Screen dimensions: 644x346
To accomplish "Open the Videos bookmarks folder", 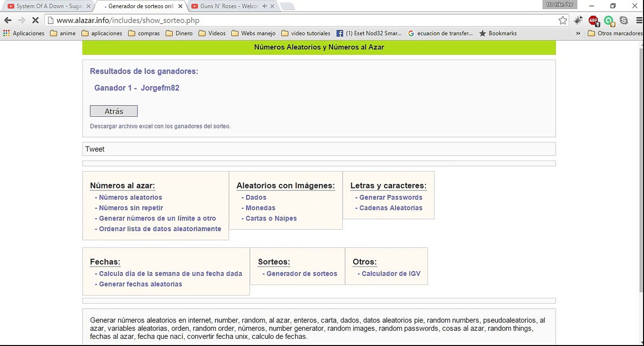I will tap(212, 33).
